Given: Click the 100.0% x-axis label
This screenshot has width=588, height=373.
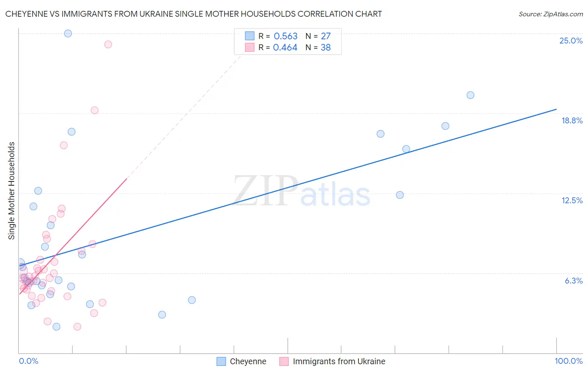Looking at the screenshot, I should click(x=569, y=361).
